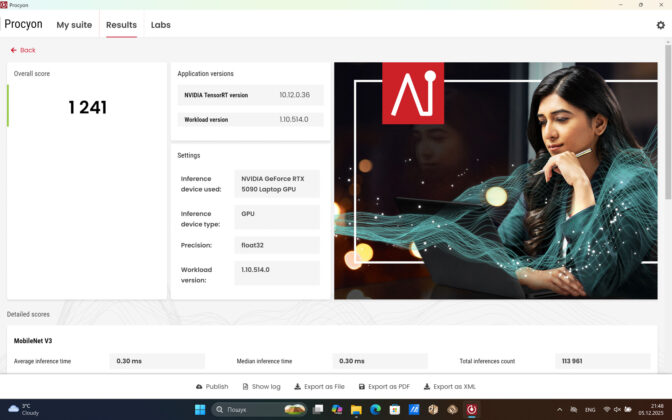
Task: Click the overall score 1 241
Action: (87, 107)
